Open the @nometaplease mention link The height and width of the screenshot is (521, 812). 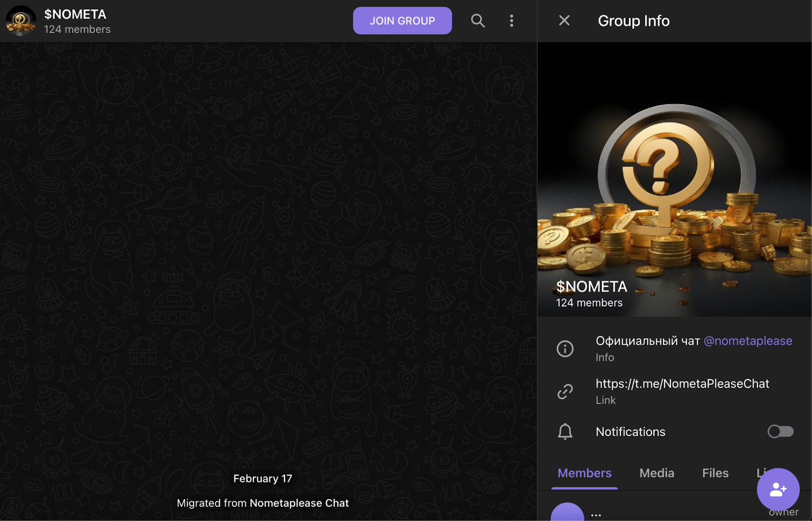coord(748,341)
